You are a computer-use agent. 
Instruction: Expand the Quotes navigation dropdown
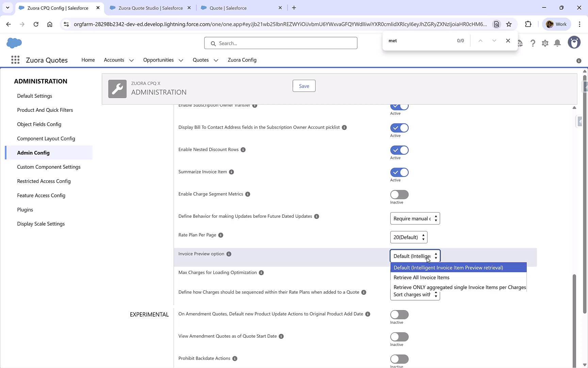click(x=216, y=60)
